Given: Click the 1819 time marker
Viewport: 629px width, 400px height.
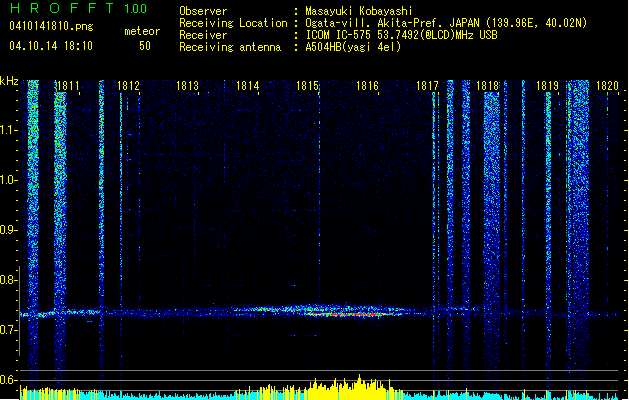Looking at the screenshot, I should pos(548,86).
